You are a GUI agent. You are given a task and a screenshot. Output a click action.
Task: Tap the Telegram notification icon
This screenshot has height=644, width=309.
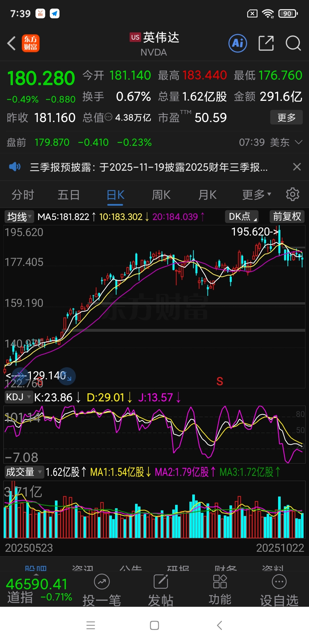[55, 13]
